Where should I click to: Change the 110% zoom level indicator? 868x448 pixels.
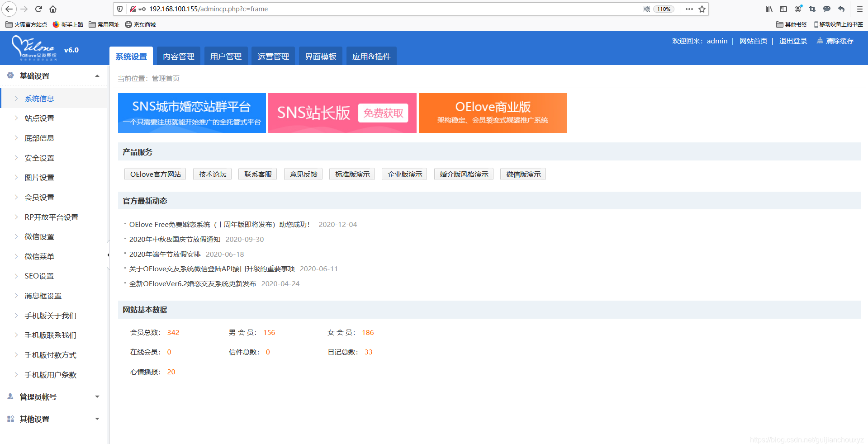(664, 9)
